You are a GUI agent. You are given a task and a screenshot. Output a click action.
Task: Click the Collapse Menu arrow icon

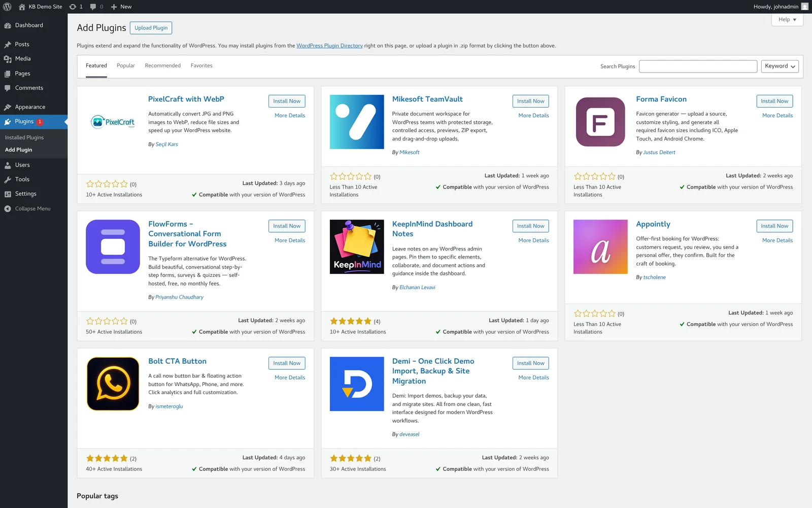click(x=8, y=209)
